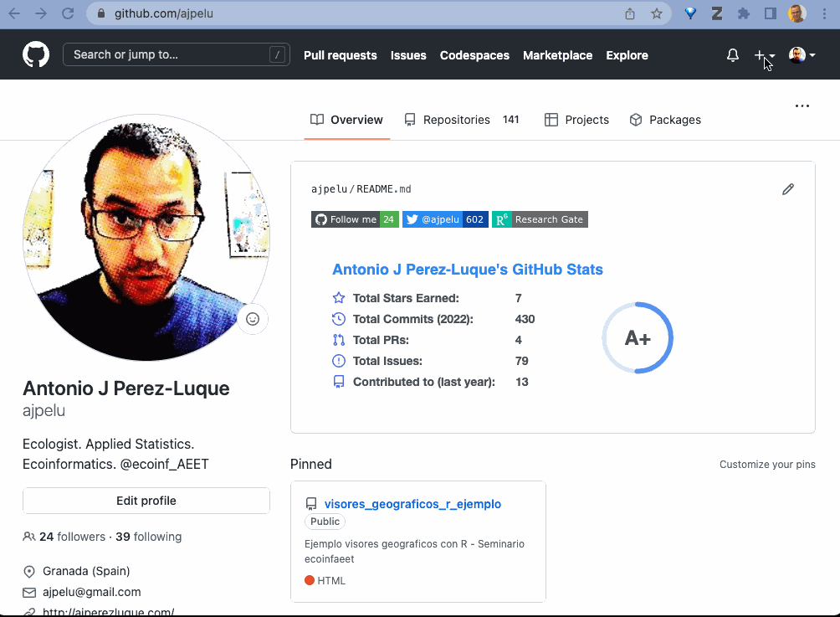840x617 pixels.
Task: Open the browser extensions puzzle icon
Action: 743,13
